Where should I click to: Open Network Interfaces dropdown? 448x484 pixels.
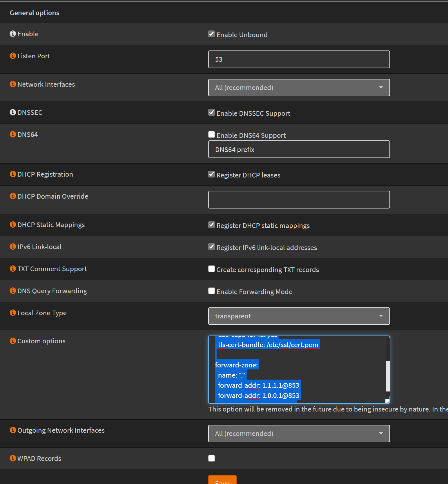pos(299,88)
